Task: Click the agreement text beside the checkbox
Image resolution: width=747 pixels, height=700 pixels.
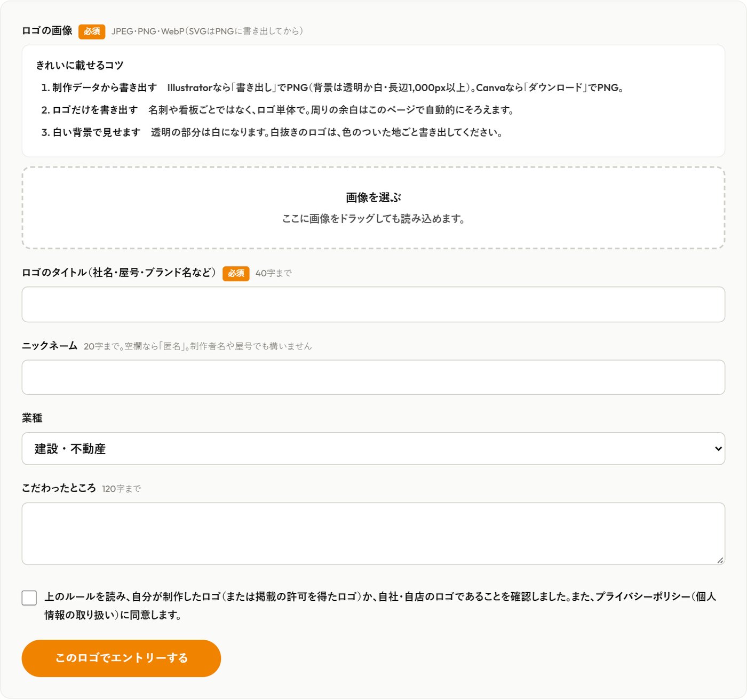Action: [380, 606]
